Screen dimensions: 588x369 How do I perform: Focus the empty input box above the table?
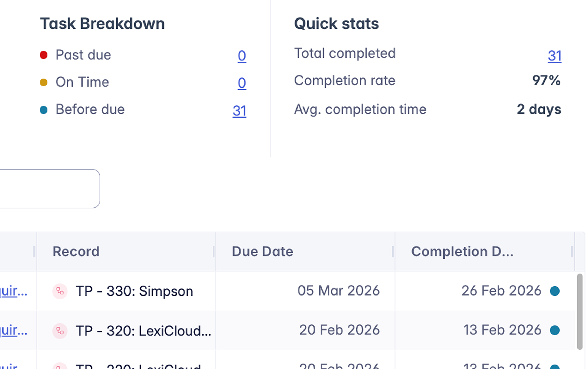coord(49,188)
